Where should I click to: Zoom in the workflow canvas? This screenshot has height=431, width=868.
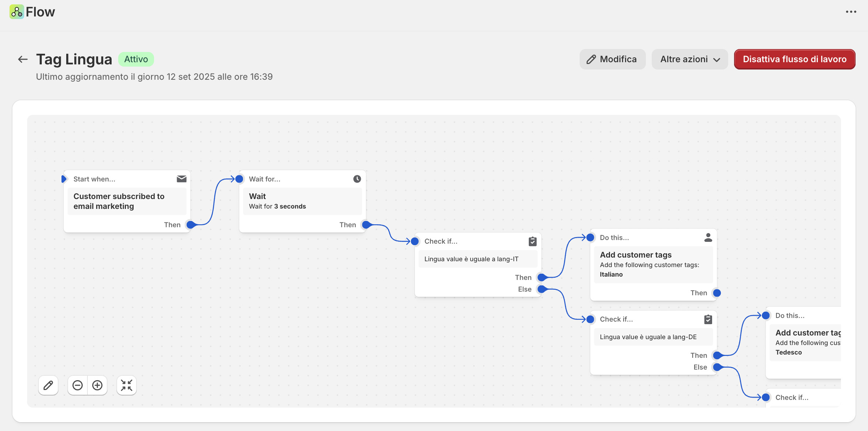click(x=97, y=385)
